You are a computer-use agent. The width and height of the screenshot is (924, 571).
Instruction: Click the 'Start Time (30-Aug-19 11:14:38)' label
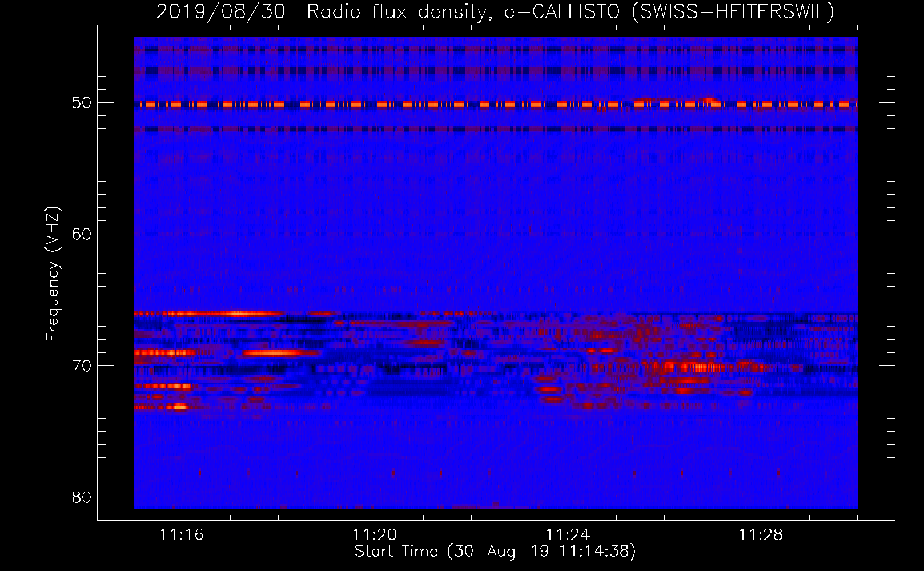pyautogui.click(x=495, y=552)
